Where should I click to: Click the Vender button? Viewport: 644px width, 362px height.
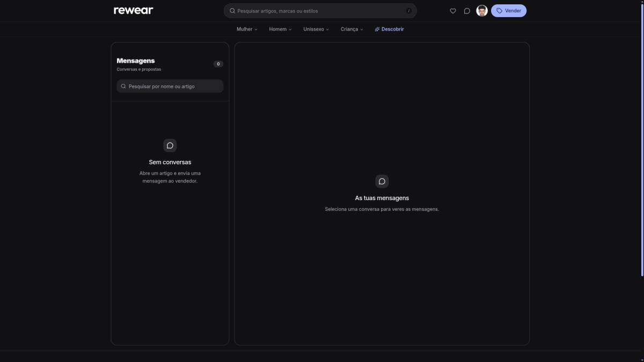pyautogui.click(x=509, y=11)
